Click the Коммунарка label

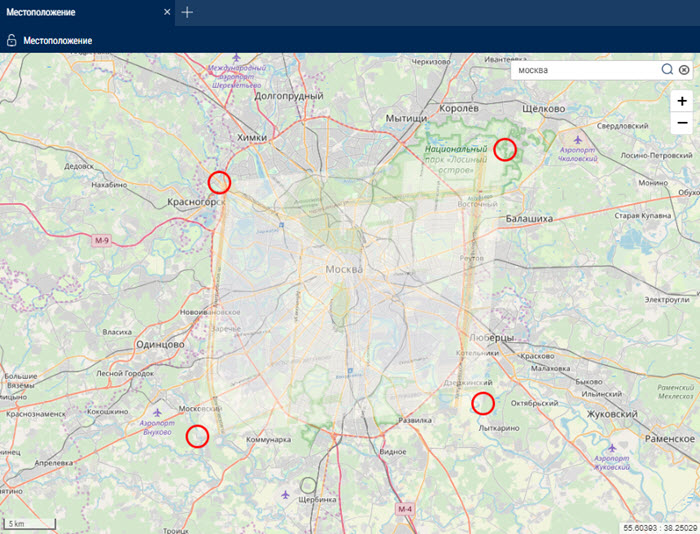(x=269, y=440)
